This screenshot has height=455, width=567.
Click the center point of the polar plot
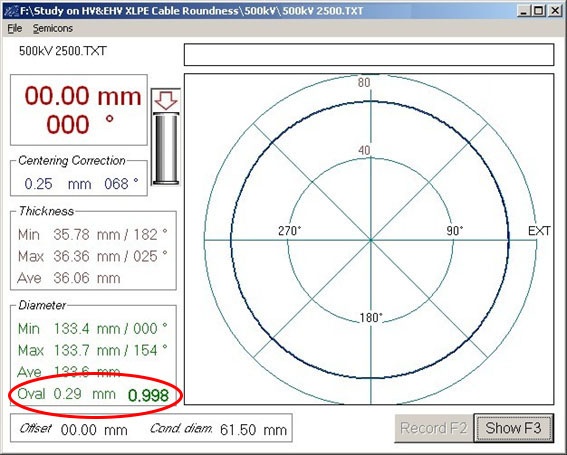point(371,240)
